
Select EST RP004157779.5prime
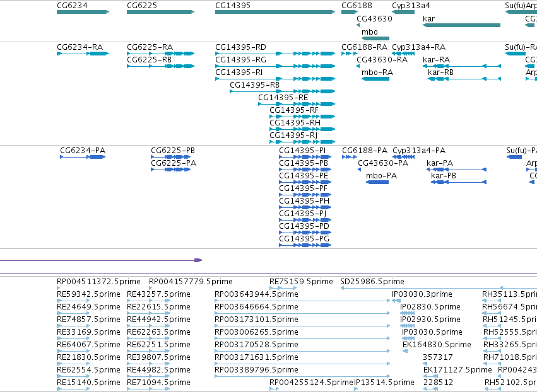pos(191,282)
